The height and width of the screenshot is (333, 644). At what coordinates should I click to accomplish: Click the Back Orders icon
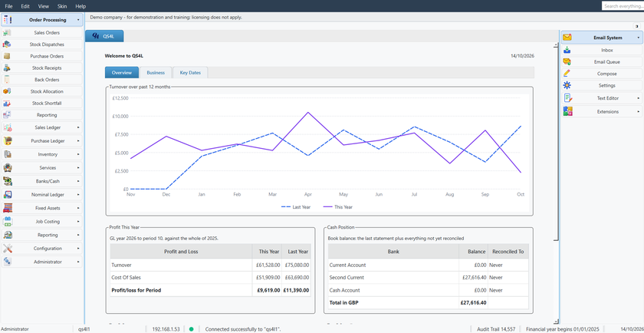(x=7, y=80)
